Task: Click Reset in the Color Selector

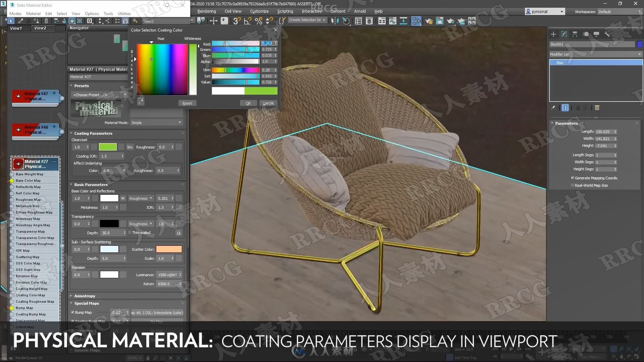Action: [x=187, y=103]
